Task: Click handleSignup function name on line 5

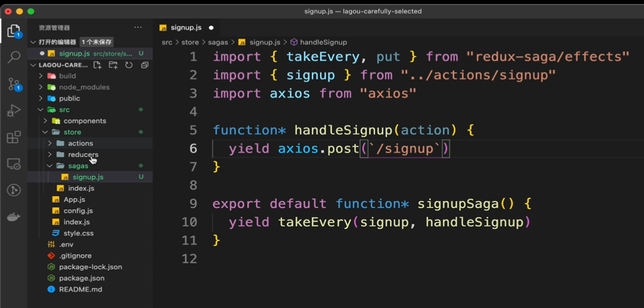Action: click(343, 130)
